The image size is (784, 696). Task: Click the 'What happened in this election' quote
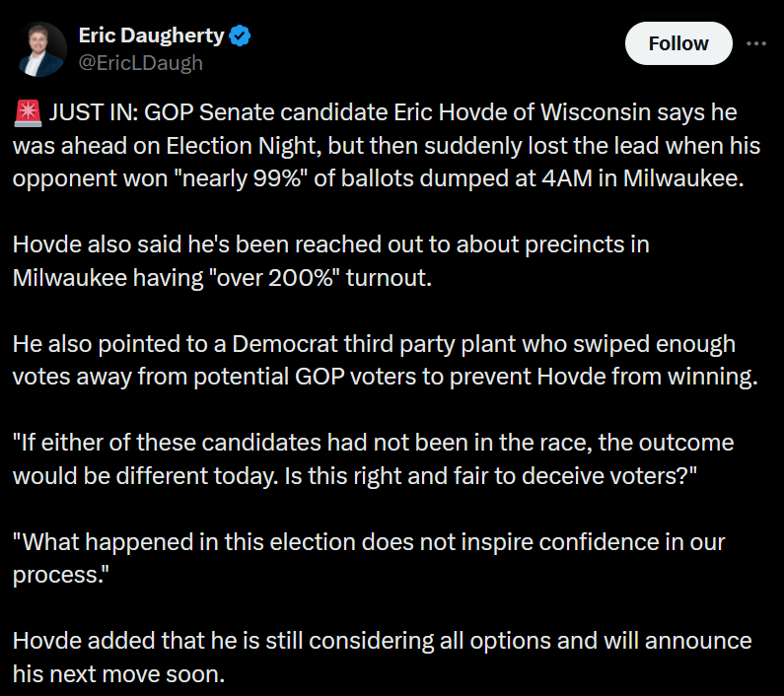click(x=369, y=558)
